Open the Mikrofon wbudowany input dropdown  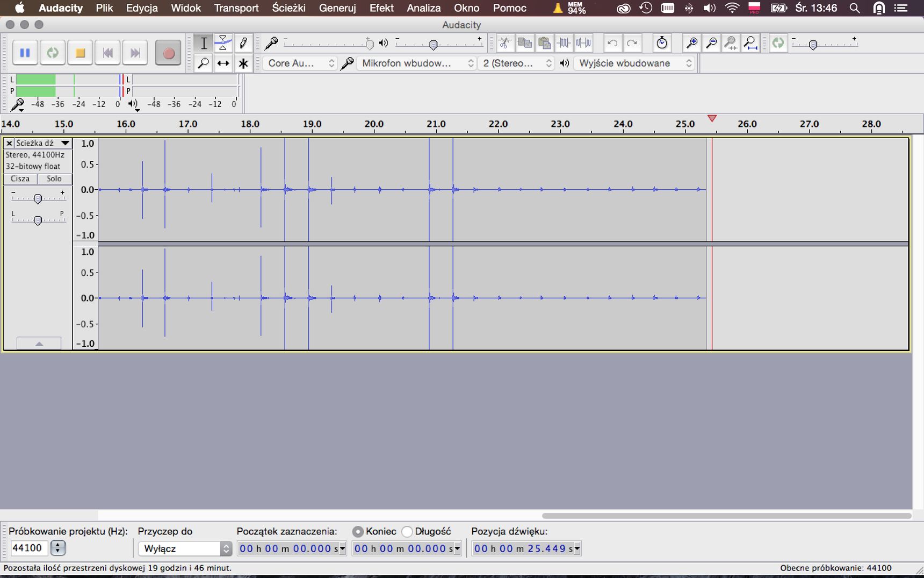(416, 63)
